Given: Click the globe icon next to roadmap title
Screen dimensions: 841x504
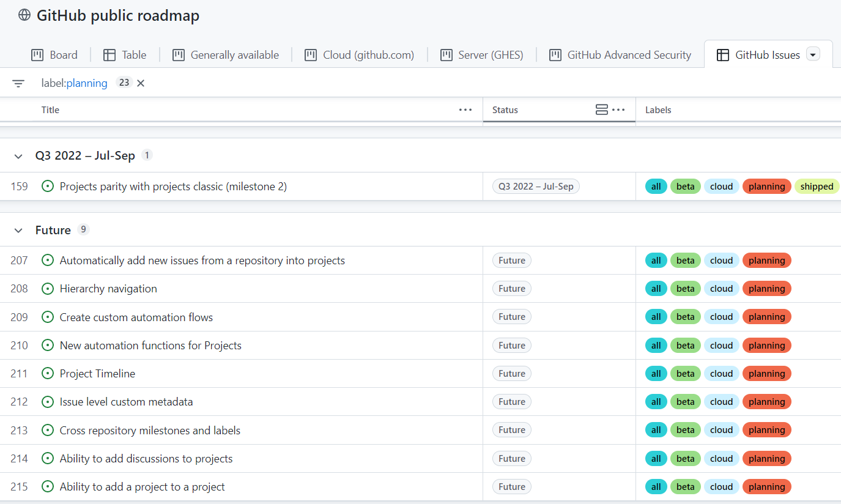Looking at the screenshot, I should [x=24, y=15].
